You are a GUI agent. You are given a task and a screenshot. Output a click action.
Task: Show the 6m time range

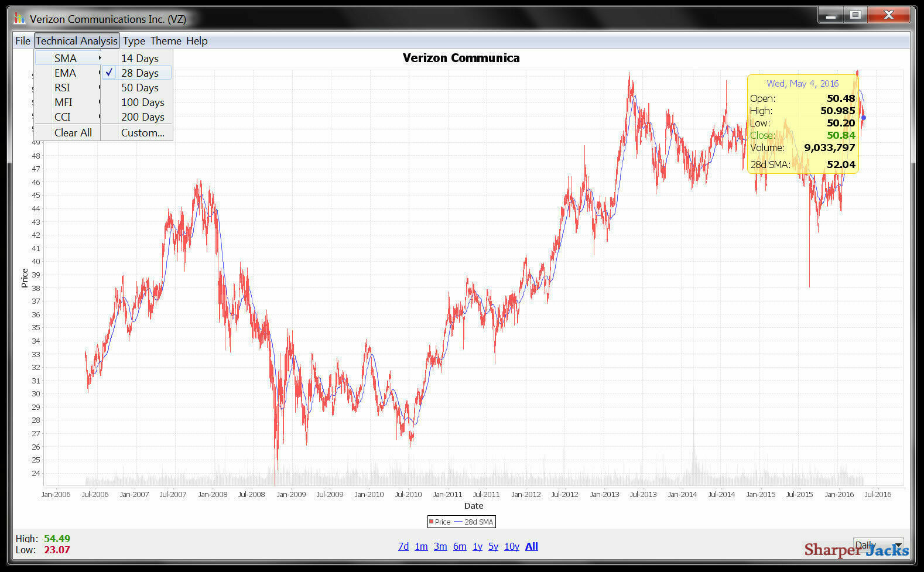(460, 546)
